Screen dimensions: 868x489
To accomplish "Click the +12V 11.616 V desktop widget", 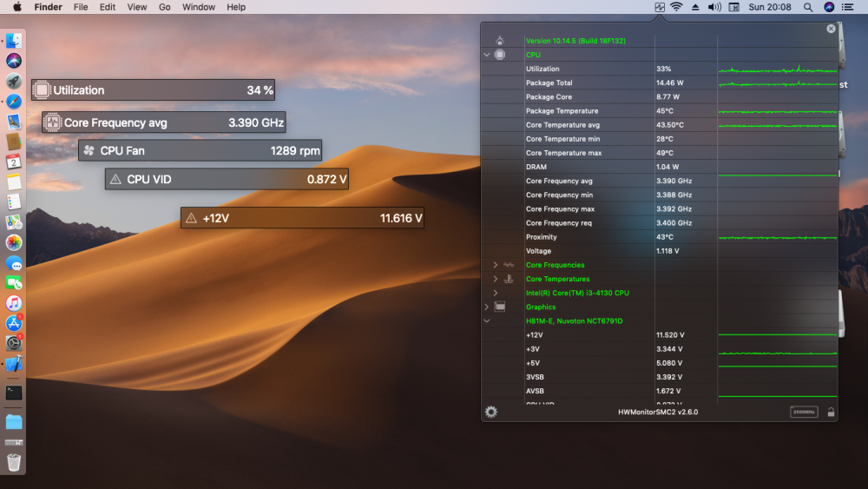I will (x=302, y=218).
